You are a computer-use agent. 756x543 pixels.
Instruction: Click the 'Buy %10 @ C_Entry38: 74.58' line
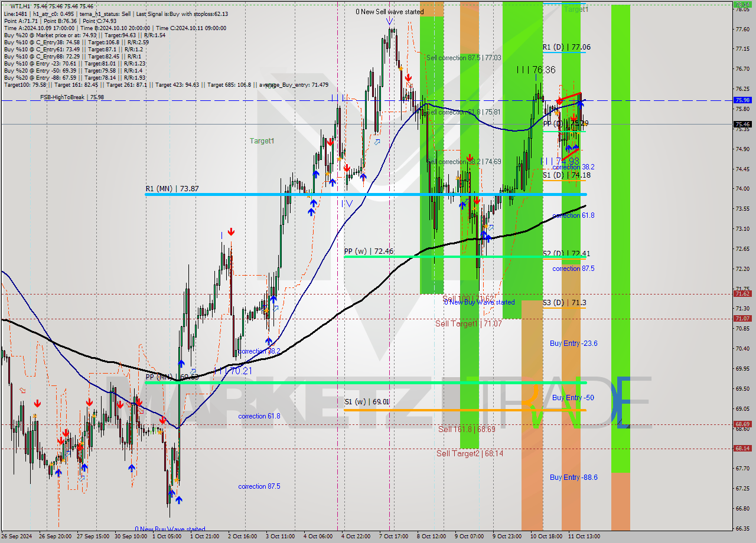pos(76,42)
